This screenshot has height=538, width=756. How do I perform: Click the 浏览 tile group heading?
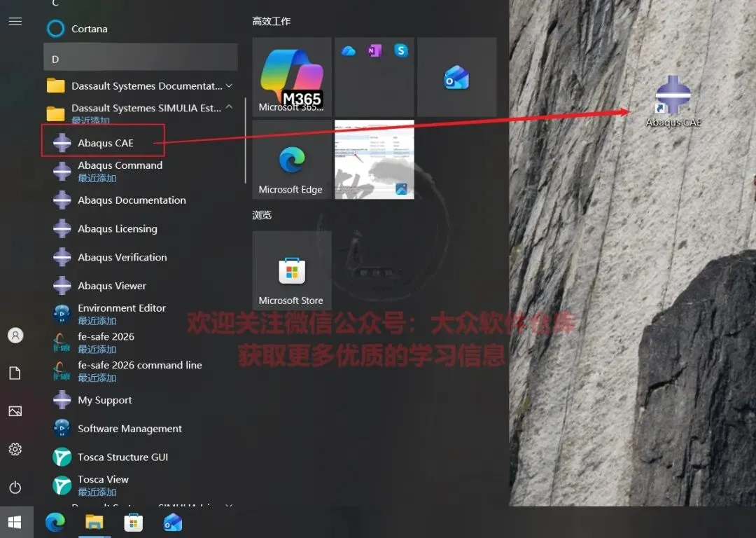pos(262,215)
